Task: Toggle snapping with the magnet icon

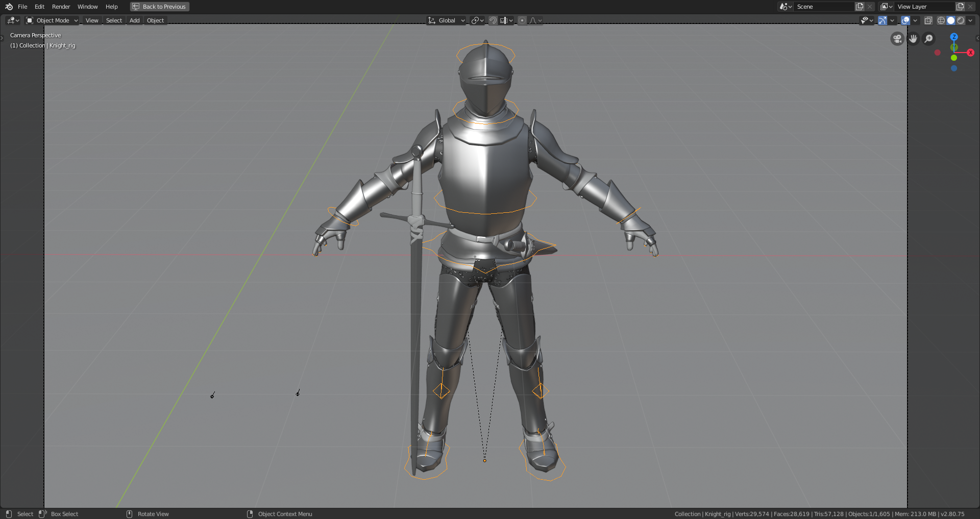Action: click(493, 20)
